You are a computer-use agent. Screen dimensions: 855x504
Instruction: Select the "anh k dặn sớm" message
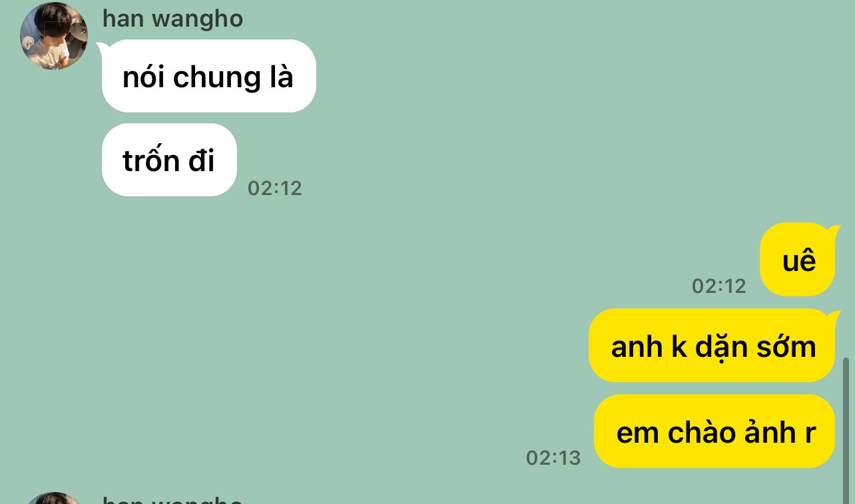click(713, 346)
